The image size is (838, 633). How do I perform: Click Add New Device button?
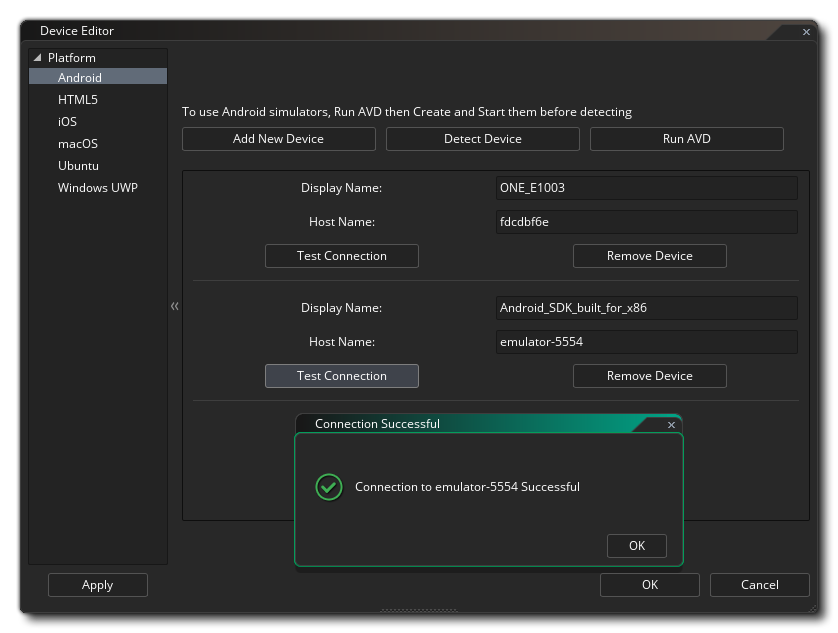click(278, 139)
